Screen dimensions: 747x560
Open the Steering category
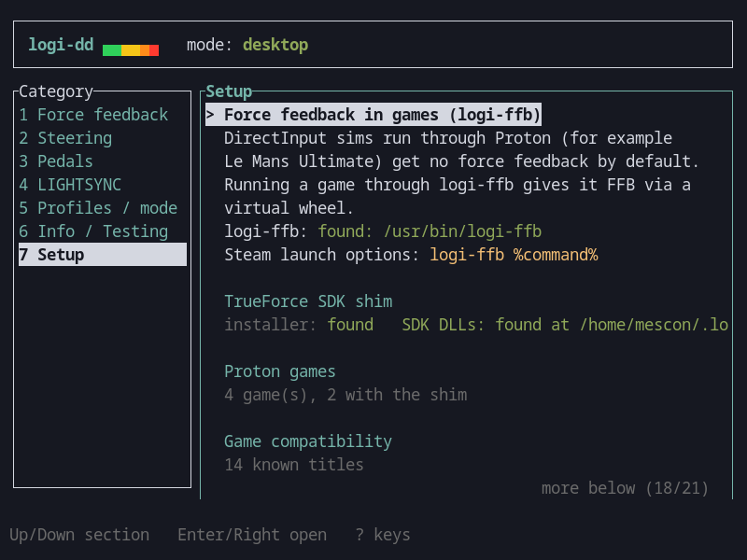pyautogui.click(x=103, y=138)
